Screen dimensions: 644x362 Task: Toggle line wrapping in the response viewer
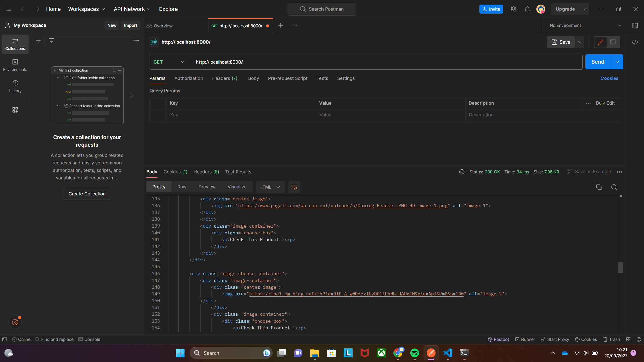pyautogui.click(x=294, y=187)
